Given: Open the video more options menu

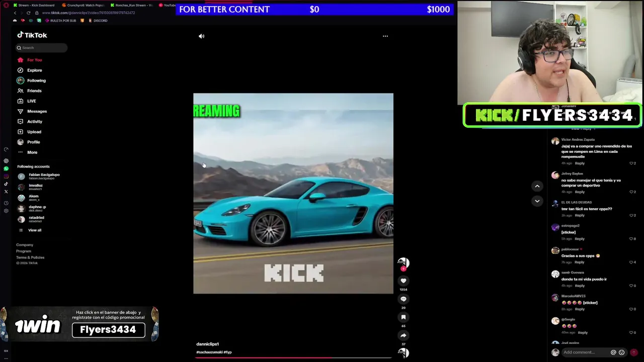Looking at the screenshot, I should [385, 36].
